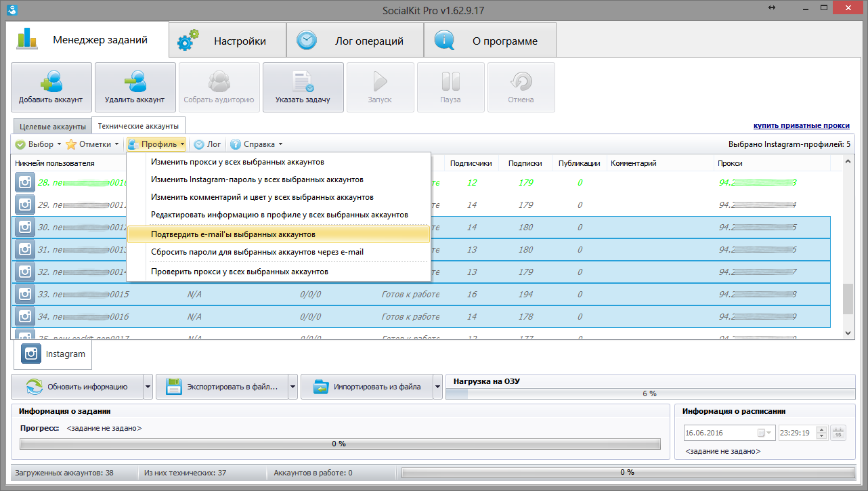Click Из них технических: 37 in status bar
This screenshot has width=868, height=491.
point(185,473)
